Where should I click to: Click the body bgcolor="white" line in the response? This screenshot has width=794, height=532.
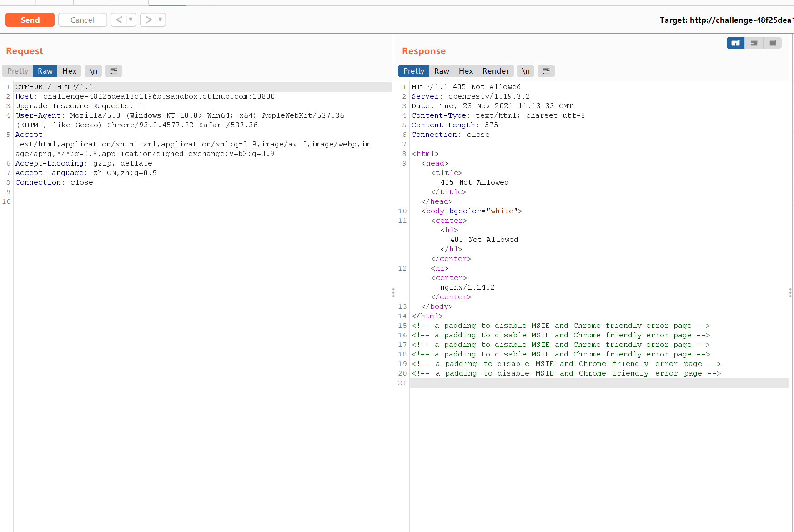[x=472, y=211]
